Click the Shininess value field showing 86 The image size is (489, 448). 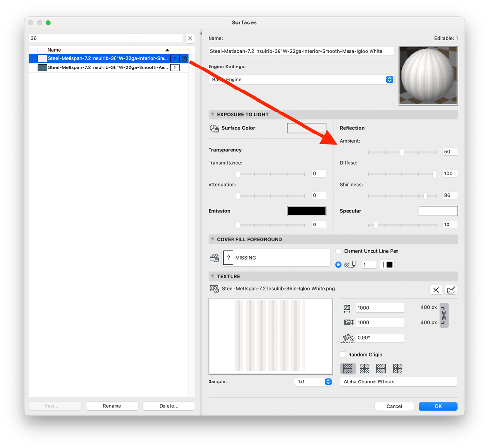click(x=450, y=195)
